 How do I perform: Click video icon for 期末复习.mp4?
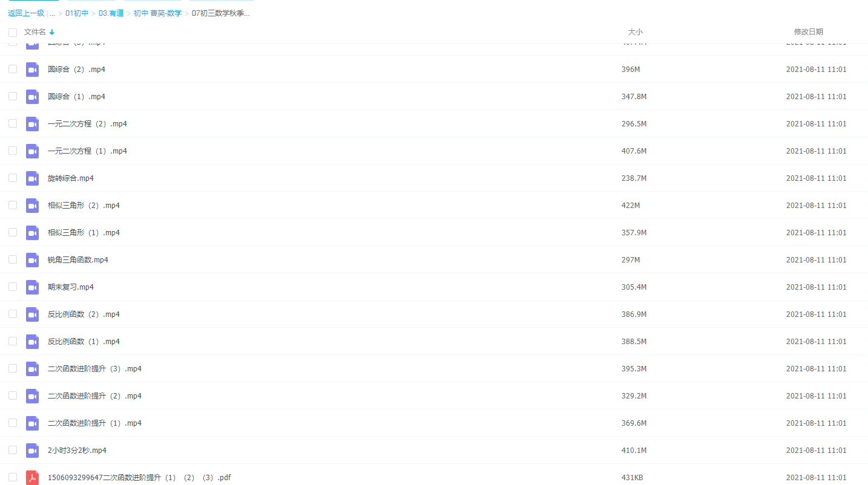pyautogui.click(x=32, y=287)
